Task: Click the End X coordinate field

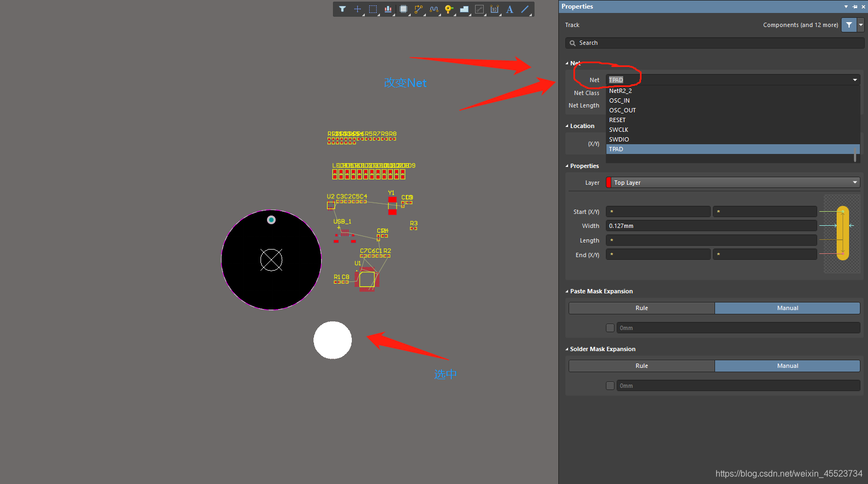Action: click(658, 254)
